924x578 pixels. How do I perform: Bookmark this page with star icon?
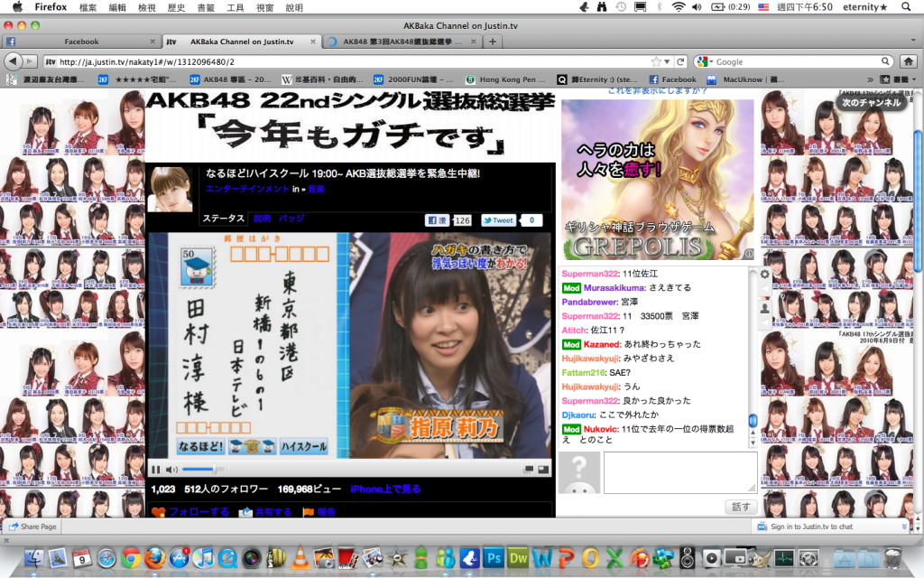pos(657,61)
